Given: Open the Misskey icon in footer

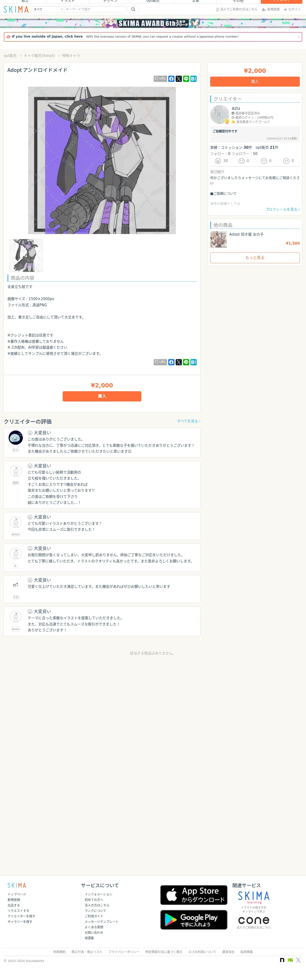Looking at the screenshot, I should [x=290, y=960].
